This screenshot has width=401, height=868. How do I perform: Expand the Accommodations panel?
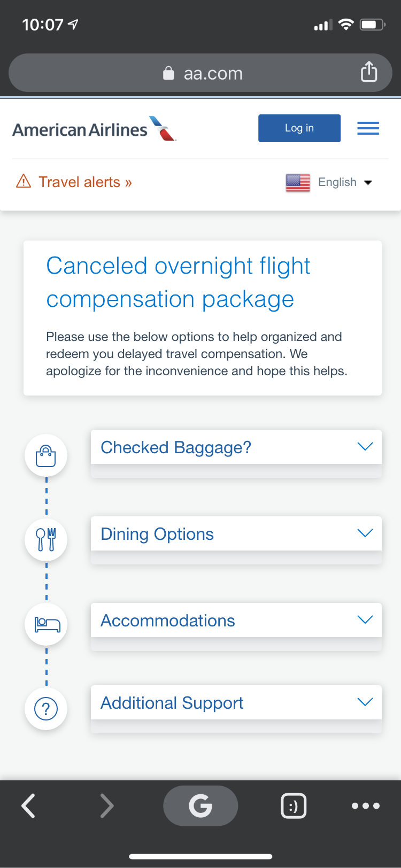[236, 620]
